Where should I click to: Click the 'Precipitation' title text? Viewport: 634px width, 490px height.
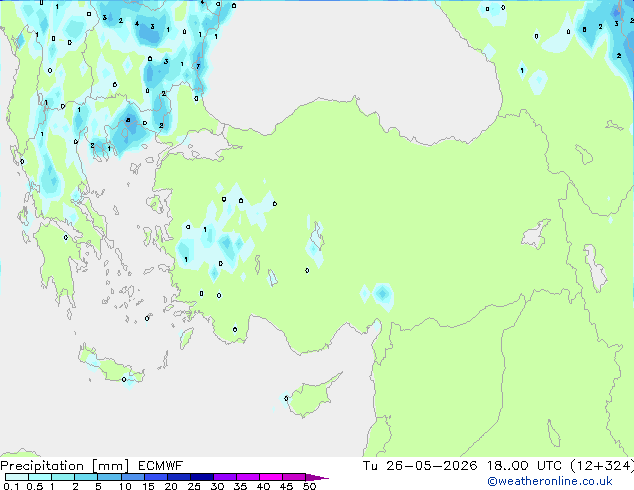tap(42, 466)
